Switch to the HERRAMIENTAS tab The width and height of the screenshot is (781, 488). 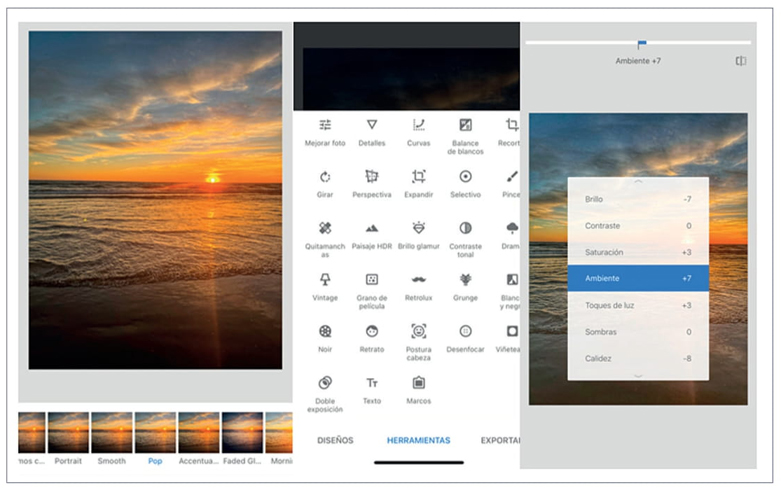click(418, 440)
